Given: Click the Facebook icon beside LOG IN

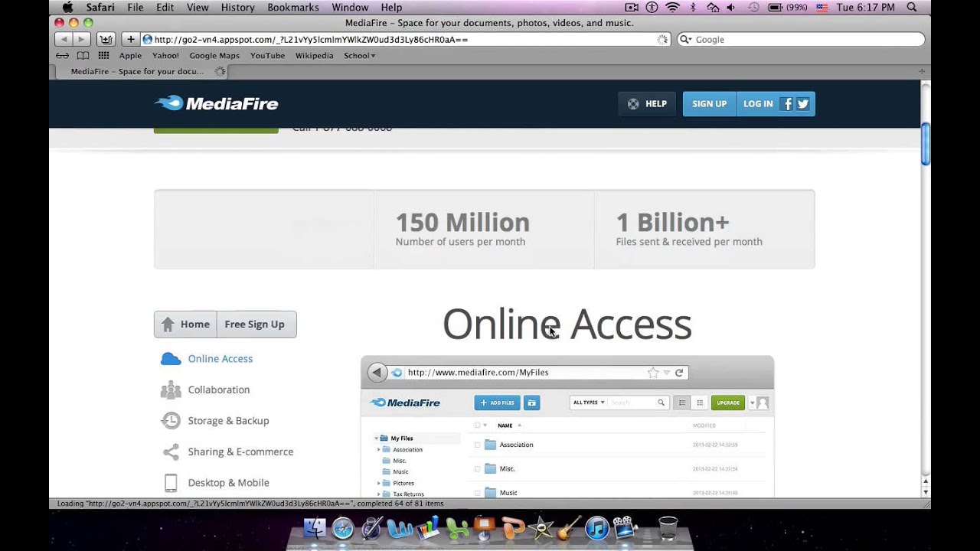Looking at the screenshot, I should [x=786, y=104].
